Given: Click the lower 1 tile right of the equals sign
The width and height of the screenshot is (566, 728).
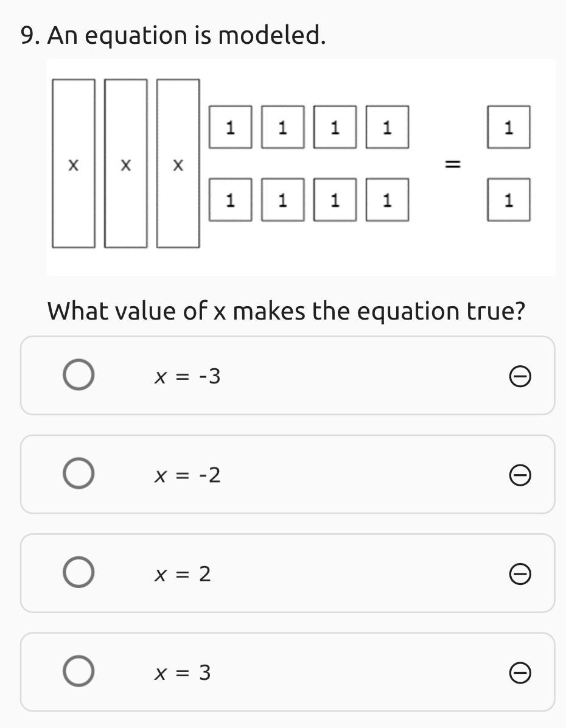Looking at the screenshot, I should click(509, 200).
